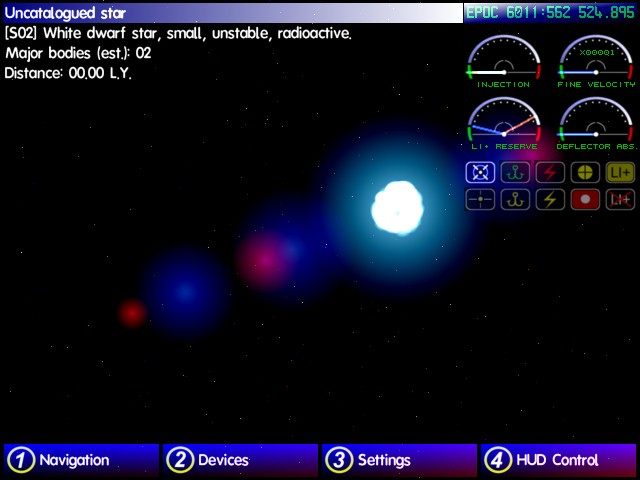Select the yellow anchor icon

(515, 199)
